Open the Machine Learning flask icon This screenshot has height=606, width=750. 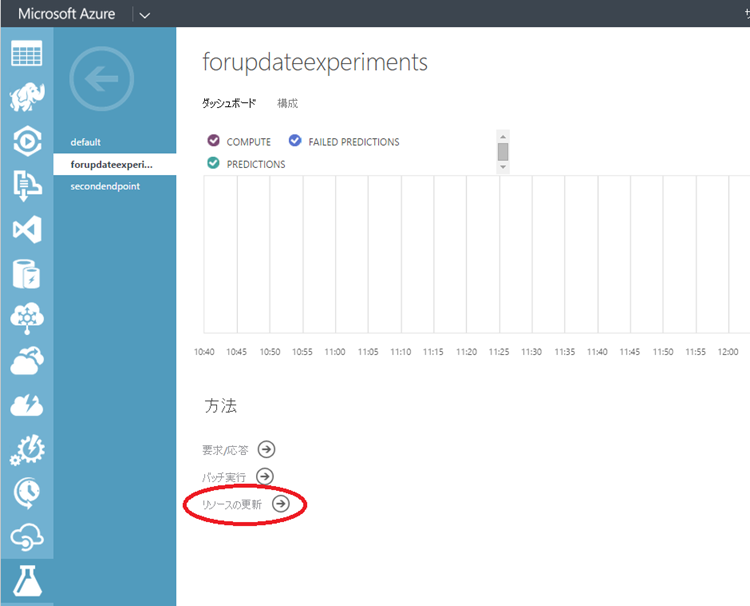[27, 580]
